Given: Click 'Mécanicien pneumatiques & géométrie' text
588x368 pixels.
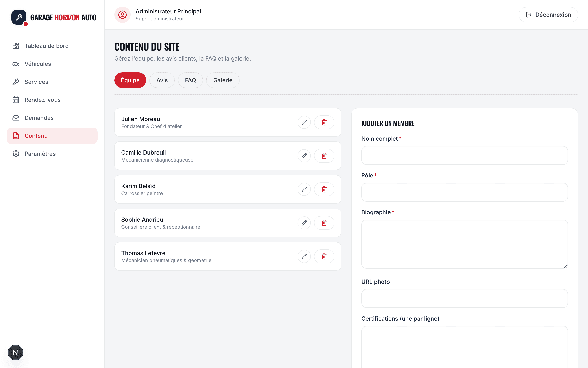Looking at the screenshot, I should [166, 260].
